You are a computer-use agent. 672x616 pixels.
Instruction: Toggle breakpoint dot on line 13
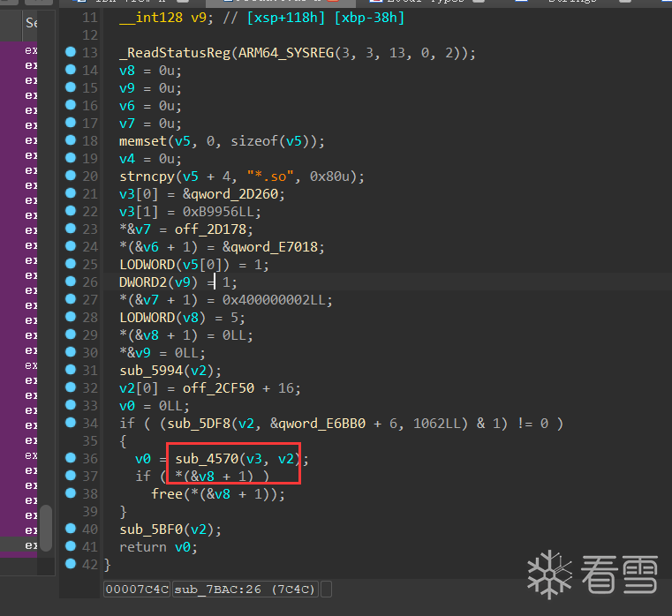coord(71,52)
